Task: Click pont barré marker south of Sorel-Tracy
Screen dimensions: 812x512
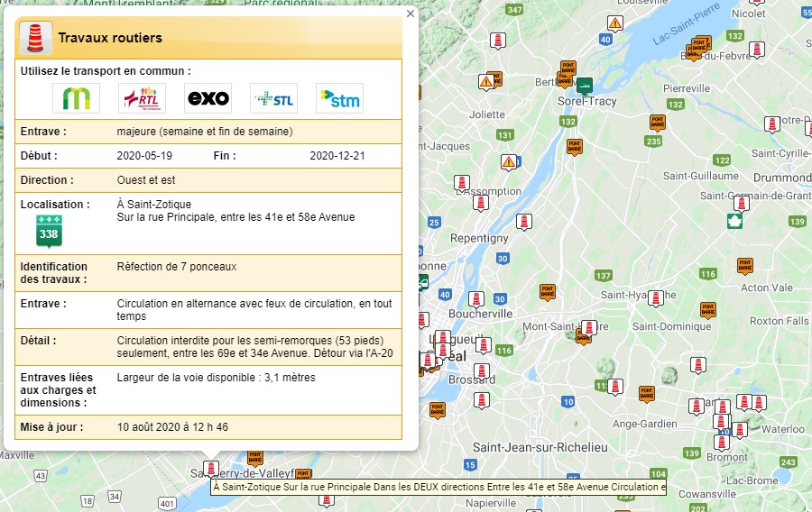Action: tap(574, 146)
